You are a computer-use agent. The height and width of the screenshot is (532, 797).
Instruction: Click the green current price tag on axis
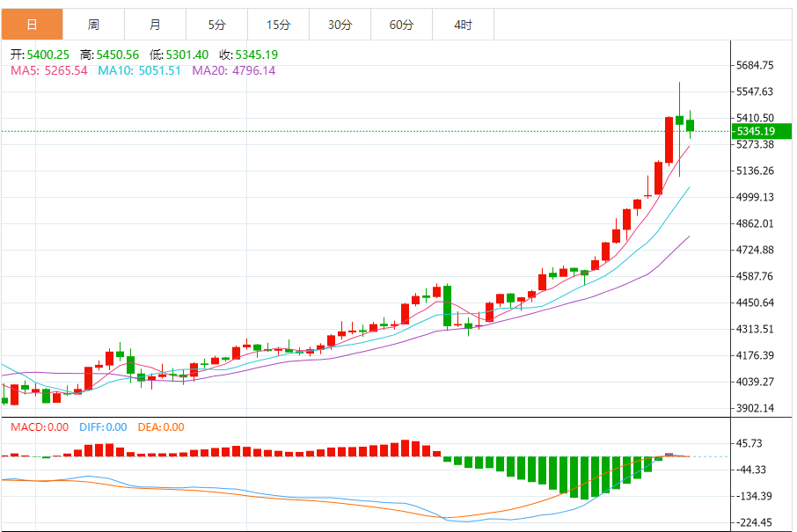tap(762, 131)
